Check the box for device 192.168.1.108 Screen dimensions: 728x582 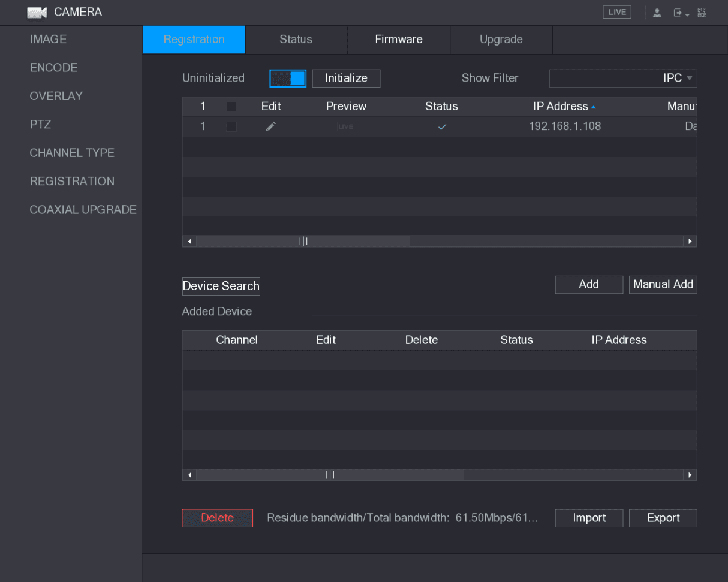pos(231,126)
